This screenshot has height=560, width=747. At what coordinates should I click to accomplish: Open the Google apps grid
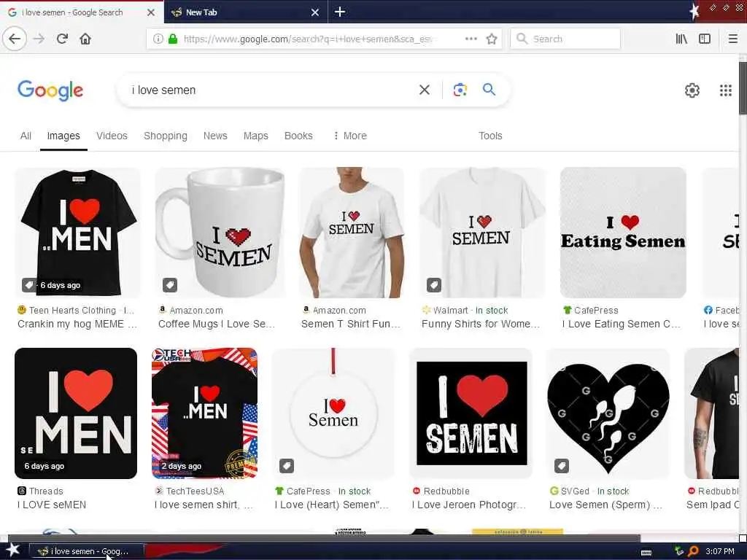pos(725,90)
